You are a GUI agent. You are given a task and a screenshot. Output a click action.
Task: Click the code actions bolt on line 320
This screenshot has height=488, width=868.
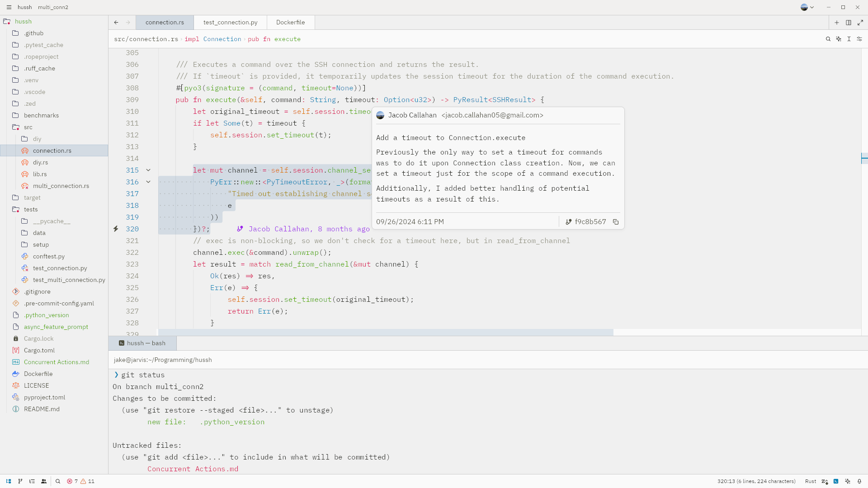point(116,229)
